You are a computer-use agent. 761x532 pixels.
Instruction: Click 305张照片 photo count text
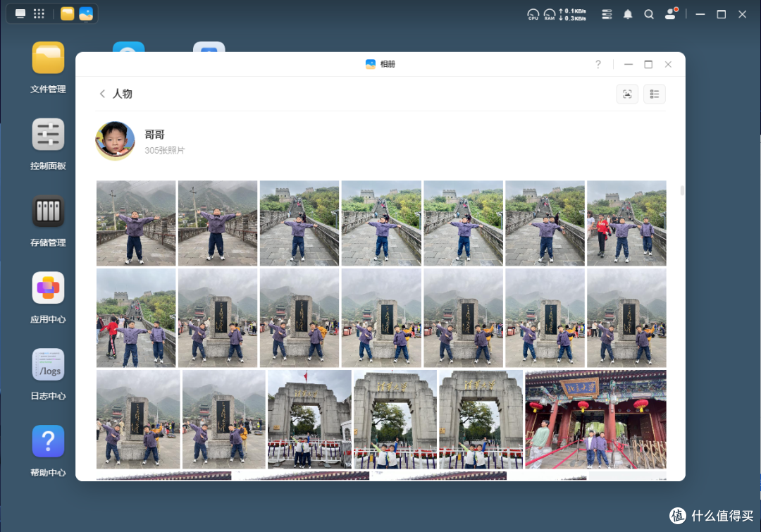tap(164, 151)
